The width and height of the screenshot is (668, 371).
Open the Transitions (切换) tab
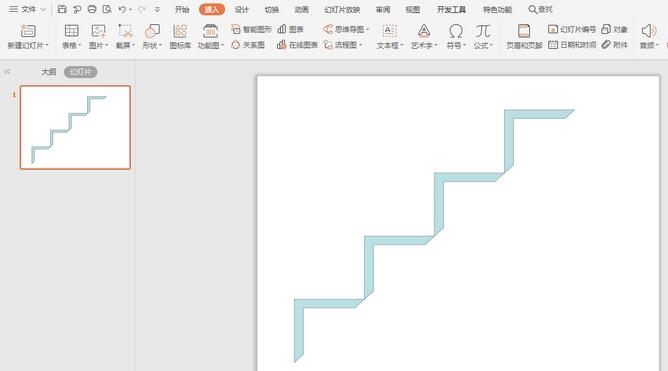[x=271, y=9]
